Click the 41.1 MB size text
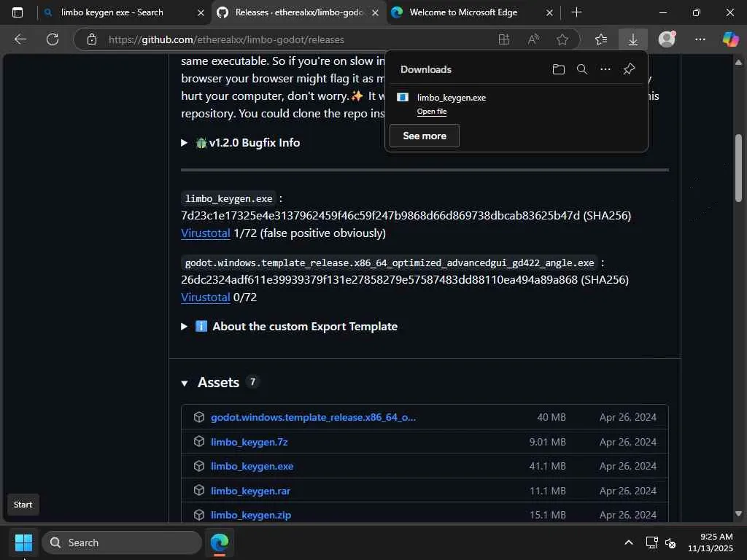 pos(547,466)
